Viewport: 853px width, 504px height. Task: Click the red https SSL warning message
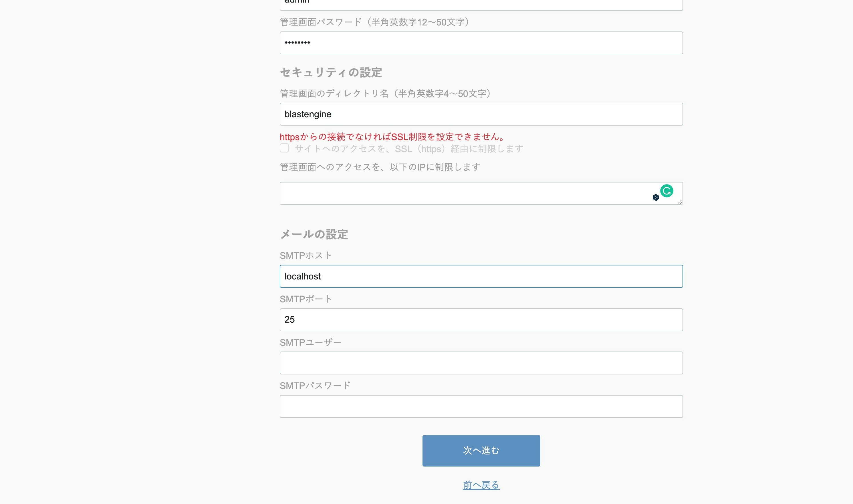(x=392, y=137)
